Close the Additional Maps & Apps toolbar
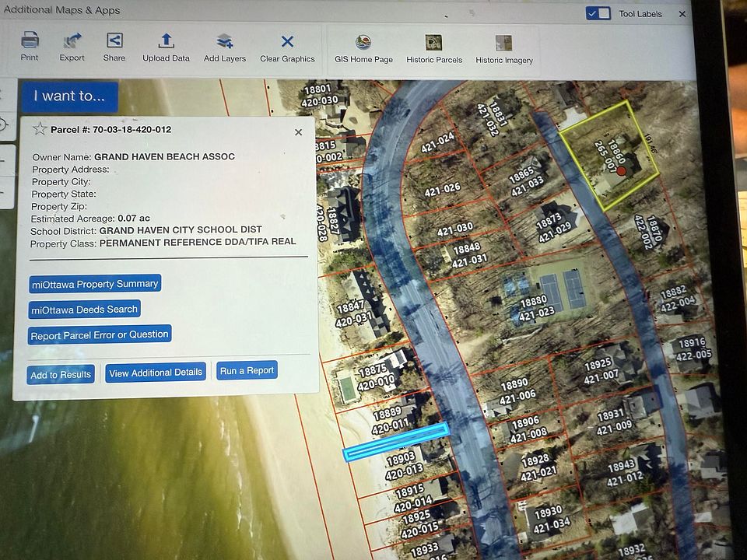 point(682,14)
